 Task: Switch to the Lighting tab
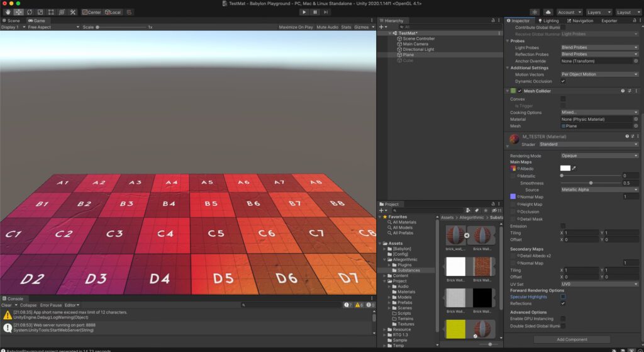coord(548,21)
